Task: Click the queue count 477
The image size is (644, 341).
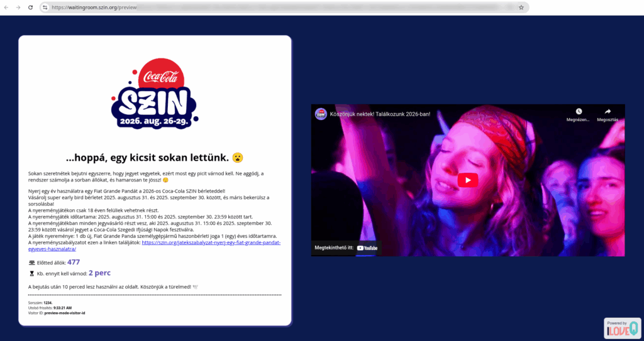Action: pos(74,262)
